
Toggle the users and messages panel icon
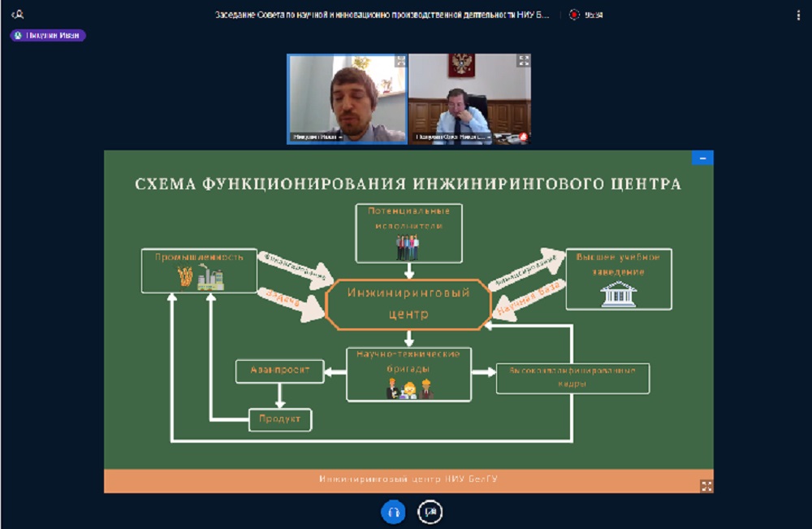(17, 15)
